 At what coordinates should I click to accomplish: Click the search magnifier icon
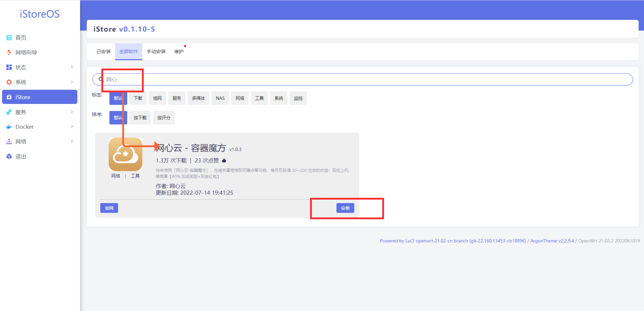point(101,79)
